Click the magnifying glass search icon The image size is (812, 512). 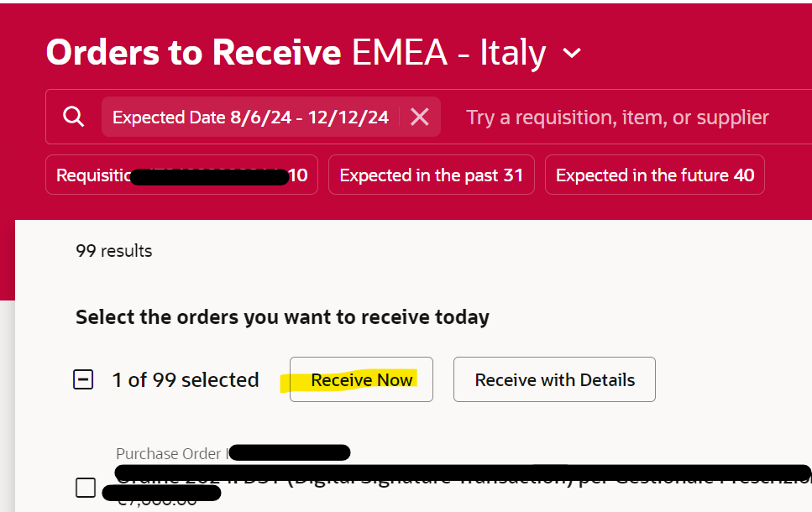point(73,117)
